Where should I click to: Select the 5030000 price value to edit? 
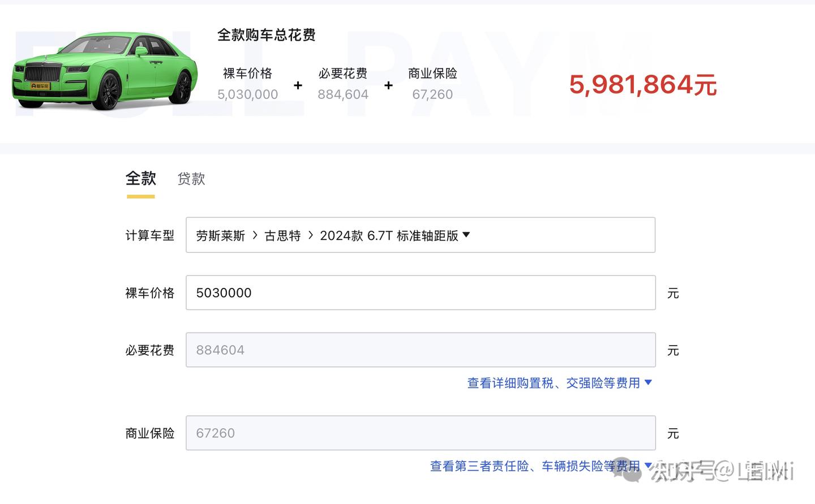[x=223, y=292]
